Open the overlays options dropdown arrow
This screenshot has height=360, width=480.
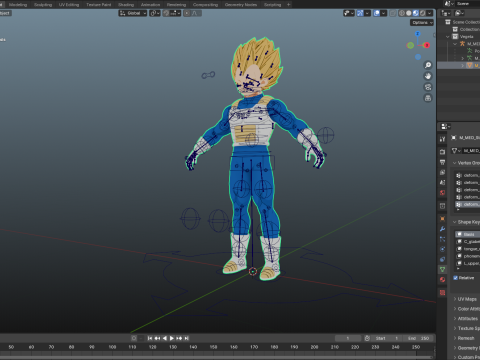pyautogui.click(x=384, y=13)
